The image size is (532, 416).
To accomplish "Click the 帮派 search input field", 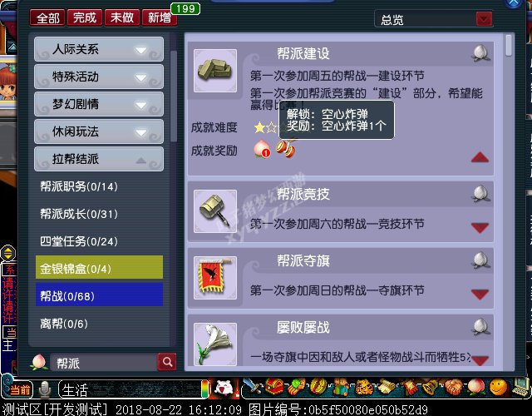I will [103, 363].
